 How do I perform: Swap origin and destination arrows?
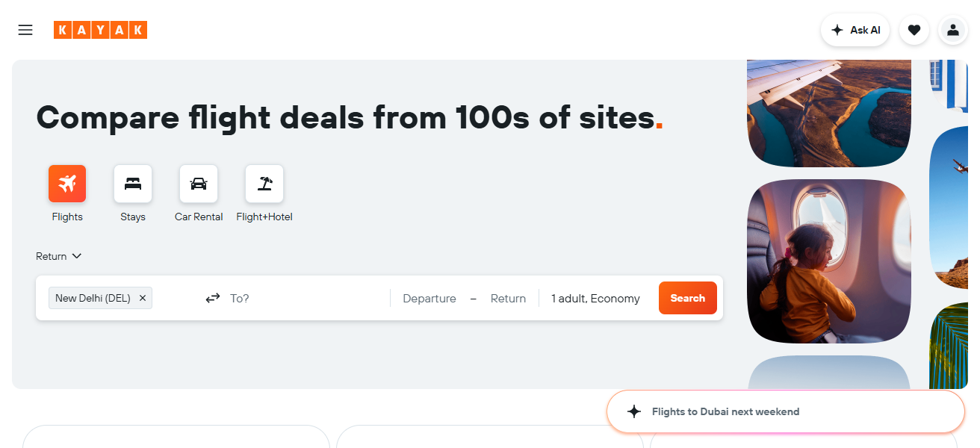point(213,298)
